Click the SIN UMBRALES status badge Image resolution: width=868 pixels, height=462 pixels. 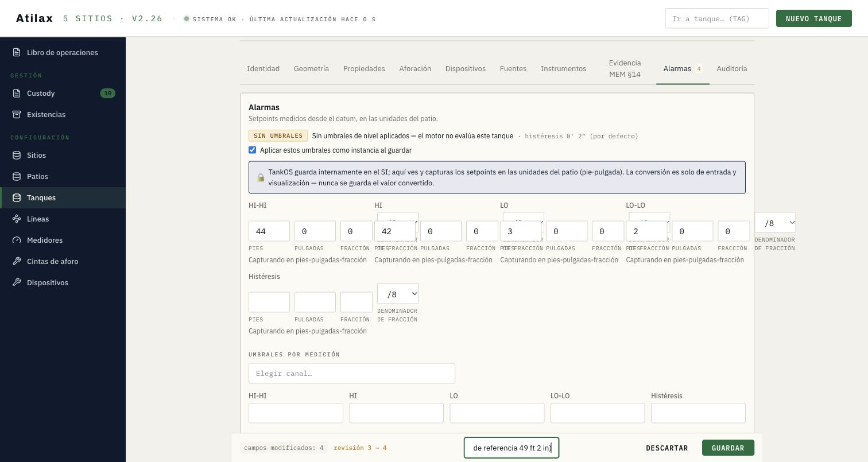(x=278, y=136)
